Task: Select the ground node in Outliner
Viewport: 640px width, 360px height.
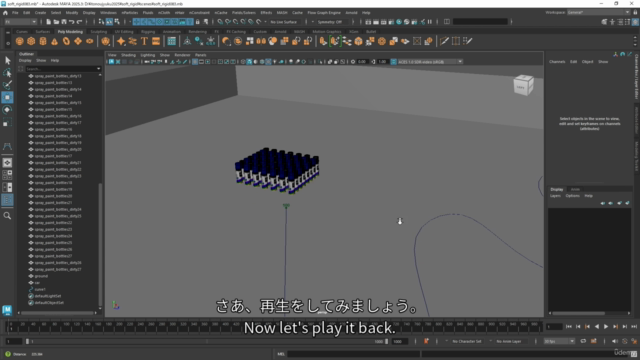Action: pos(41,276)
